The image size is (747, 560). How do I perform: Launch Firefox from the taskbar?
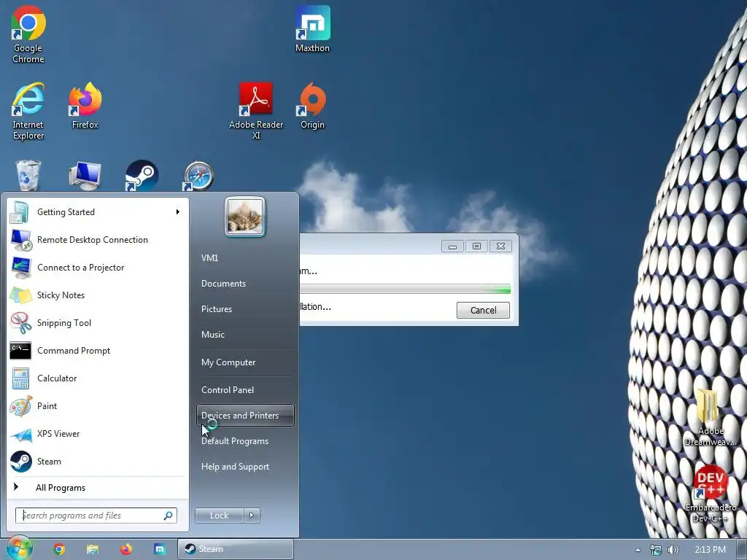126,549
